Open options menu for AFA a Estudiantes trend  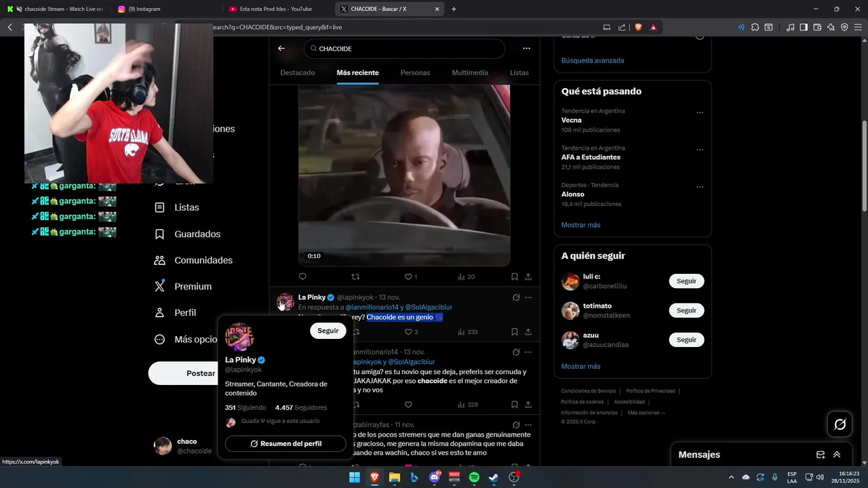[x=700, y=150]
